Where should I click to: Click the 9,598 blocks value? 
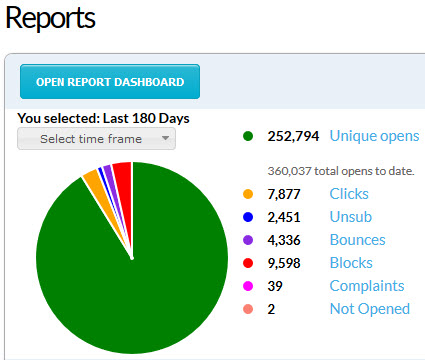click(x=284, y=263)
